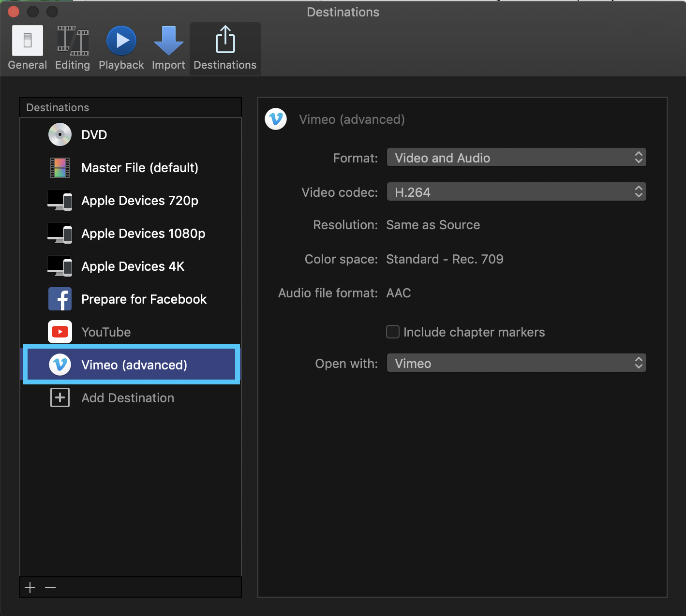The image size is (686, 616).
Task: Switch to Editing preferences
Action: click(x=73, y=48)
